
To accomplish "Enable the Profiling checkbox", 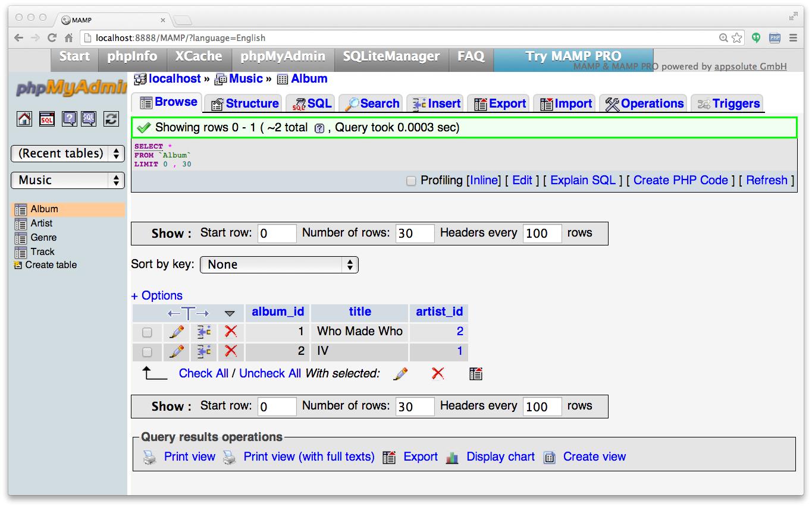I will (411, 181).
